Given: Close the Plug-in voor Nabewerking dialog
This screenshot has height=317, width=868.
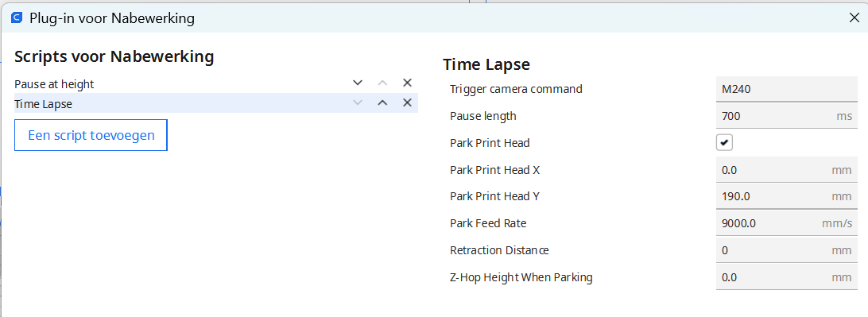Looking at the screenshot, I should [x=854, y=17].
